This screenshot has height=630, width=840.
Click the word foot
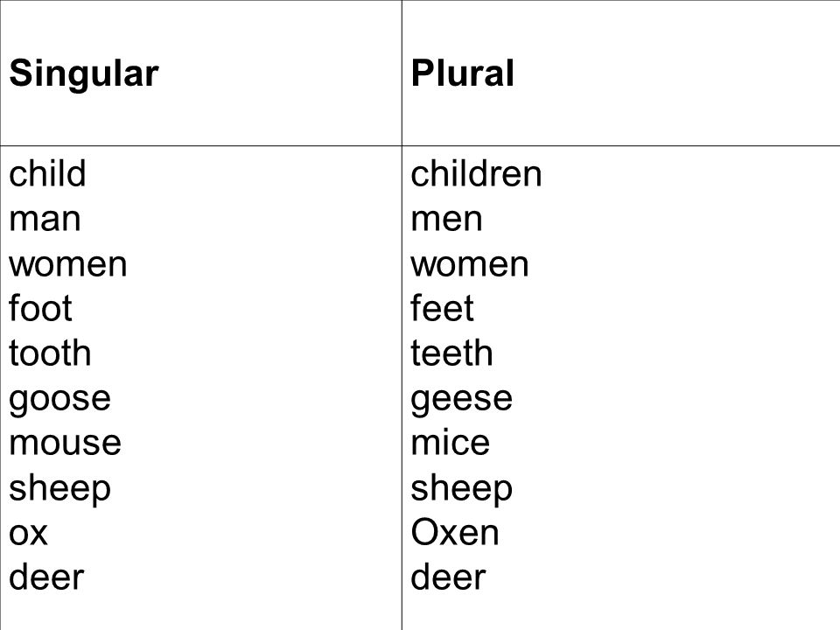(41, 308)
